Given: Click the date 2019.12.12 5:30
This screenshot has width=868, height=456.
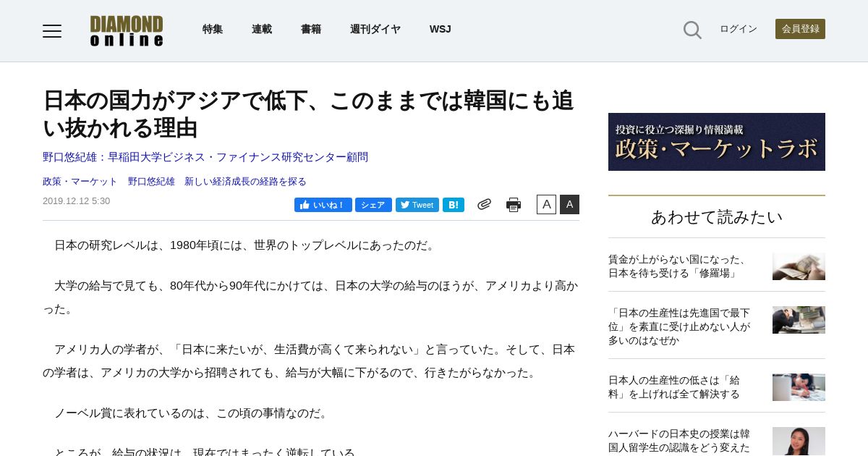Looking at the screenshot, I should [77, 201].
